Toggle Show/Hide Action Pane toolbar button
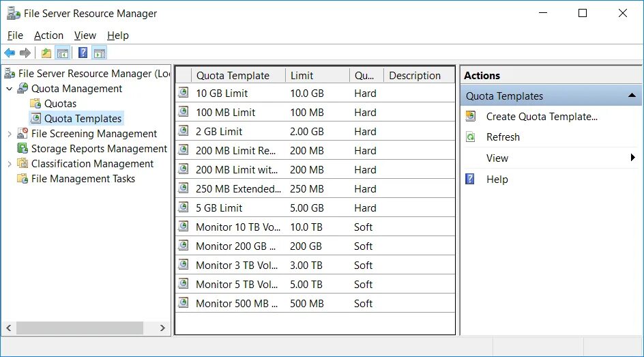This screenshot has height=357, width=644. (x=100, y=53)
